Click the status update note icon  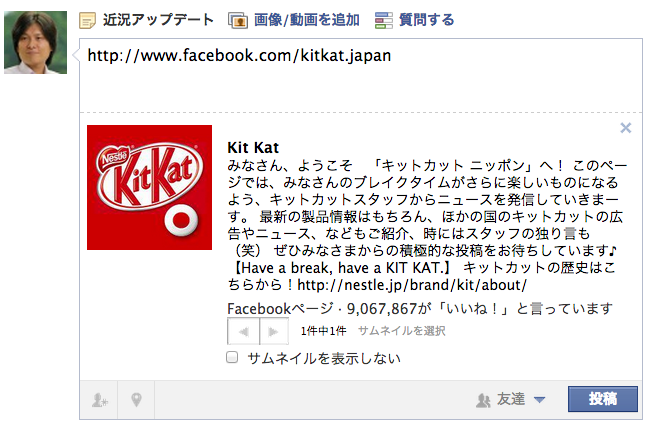pos(87,20)
